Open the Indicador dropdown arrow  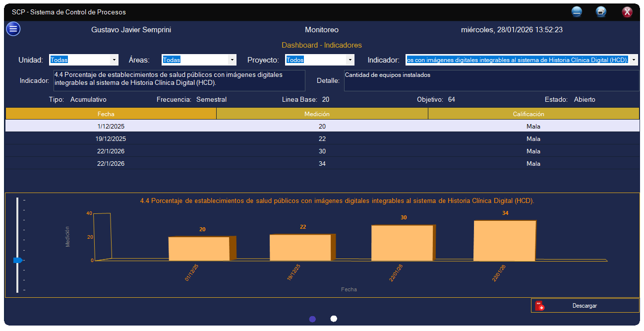(x=634, y=60)
